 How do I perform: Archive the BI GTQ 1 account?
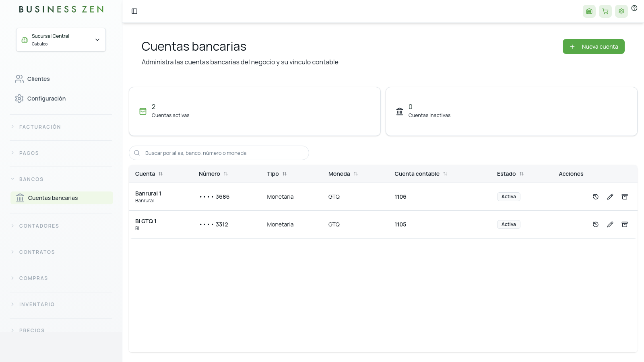point(625,224)
